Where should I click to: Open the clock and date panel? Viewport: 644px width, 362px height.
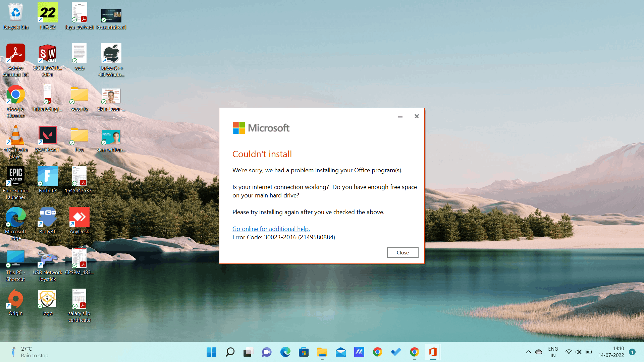611,352
